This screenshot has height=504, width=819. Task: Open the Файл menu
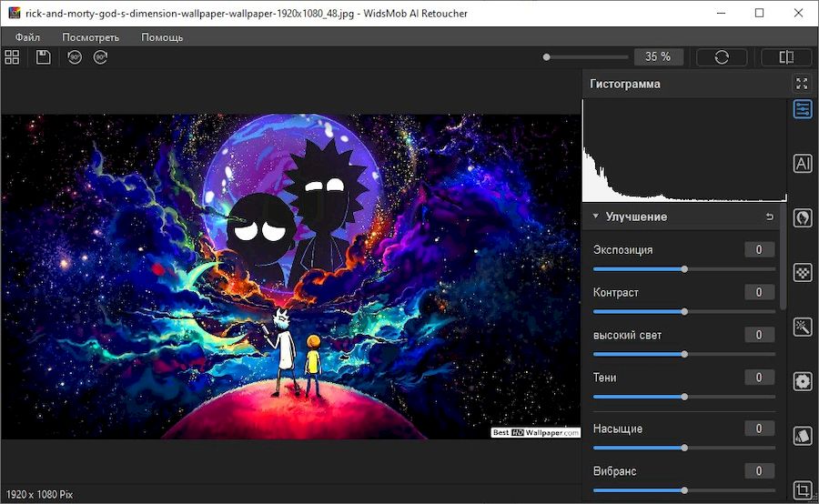pyautogui.click(x=27, y=37)
